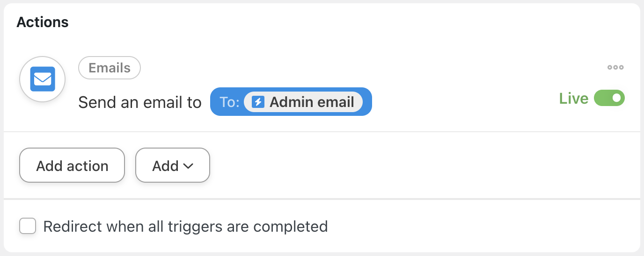Image resolution: width=644 pixels, height=256 pixels.
Task: Click the blue envelope email icon
Action: 43,79
